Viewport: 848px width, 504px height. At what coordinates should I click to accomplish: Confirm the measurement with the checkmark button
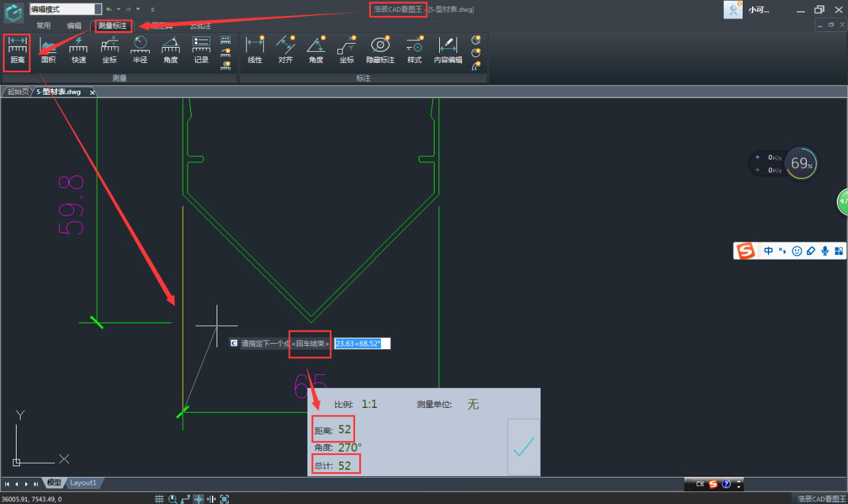tap(523, 447)
